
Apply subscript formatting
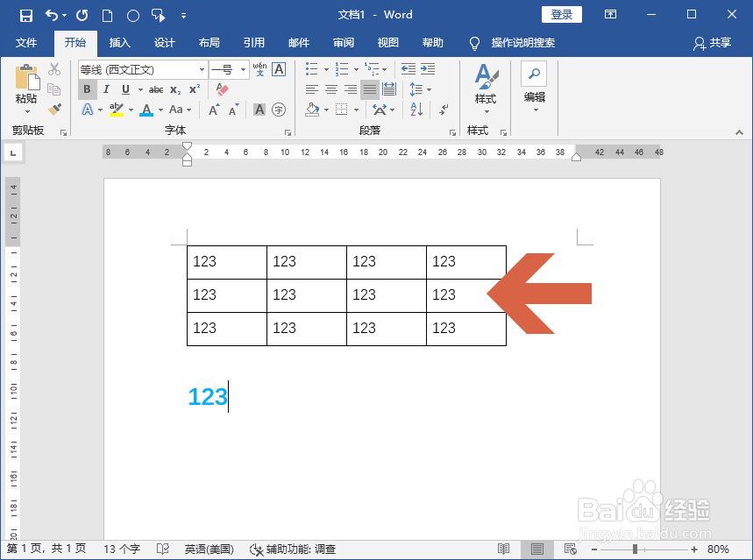[x=174, y=89]
